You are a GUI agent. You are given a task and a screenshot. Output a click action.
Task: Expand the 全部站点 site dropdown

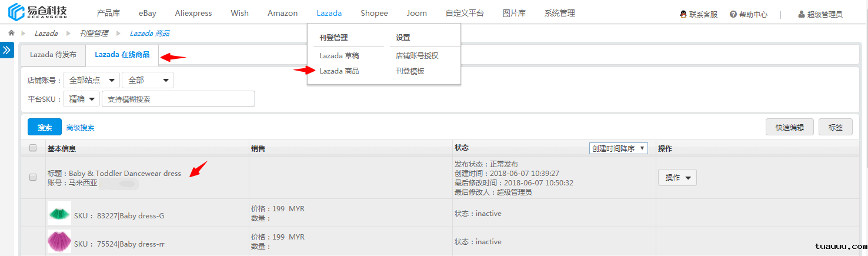[91, 80]
